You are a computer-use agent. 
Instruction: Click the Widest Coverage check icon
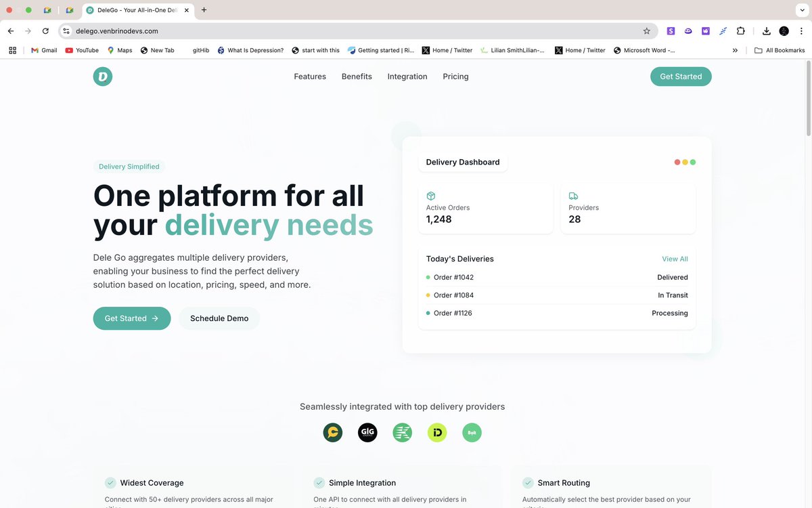pos(110,483)
